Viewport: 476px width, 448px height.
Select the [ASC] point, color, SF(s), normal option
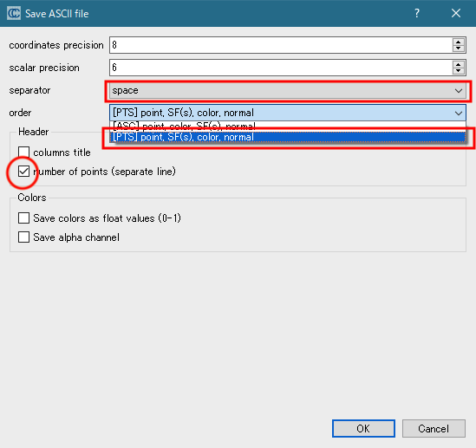pyautogui.click(x=288, y=126)
